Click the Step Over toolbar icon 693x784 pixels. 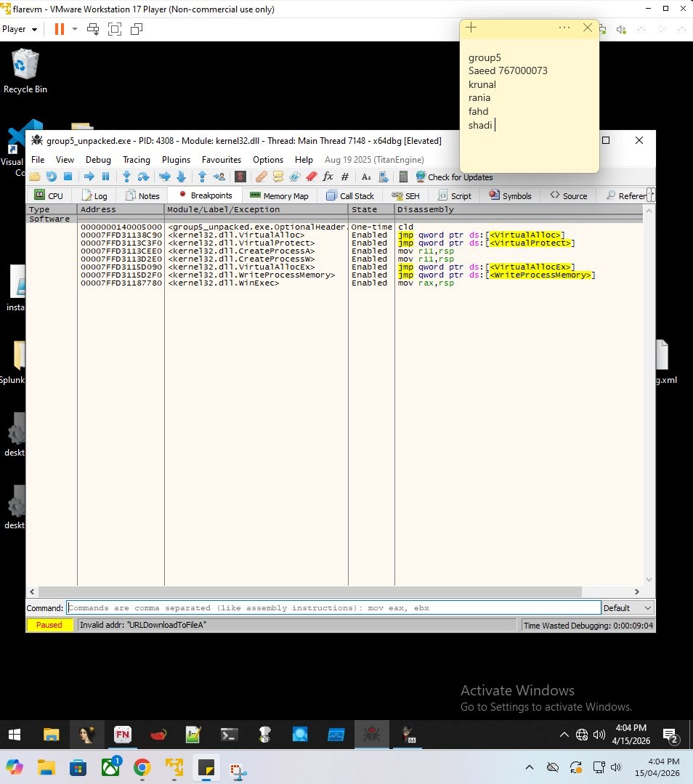click(x=143, y=177)
